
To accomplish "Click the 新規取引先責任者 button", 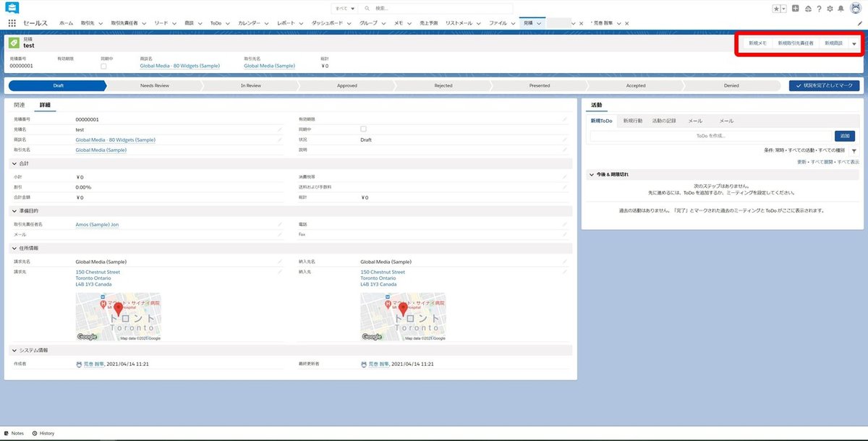I will 796,43.
